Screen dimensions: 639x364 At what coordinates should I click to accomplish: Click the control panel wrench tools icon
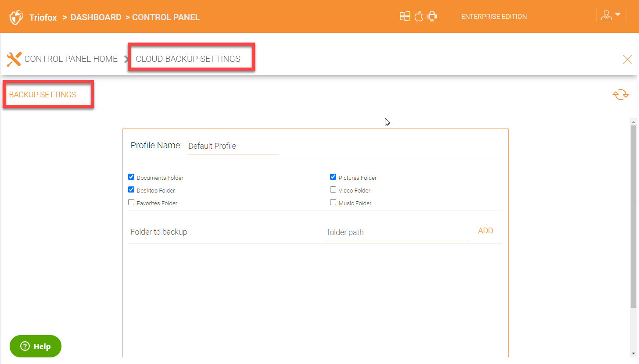pyautogui.click(x=14, y=59)
